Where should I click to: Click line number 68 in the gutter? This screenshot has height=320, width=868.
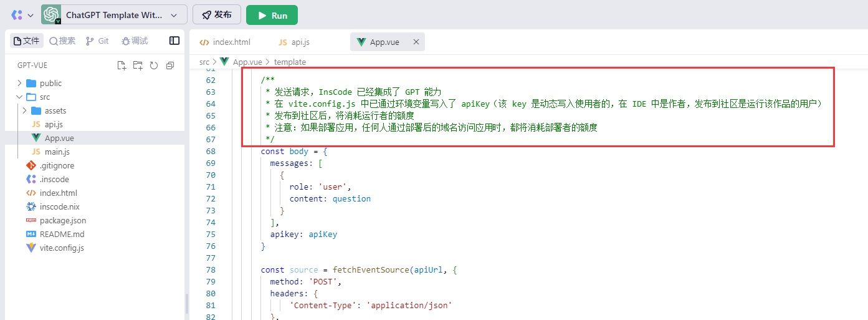point(210,152)
